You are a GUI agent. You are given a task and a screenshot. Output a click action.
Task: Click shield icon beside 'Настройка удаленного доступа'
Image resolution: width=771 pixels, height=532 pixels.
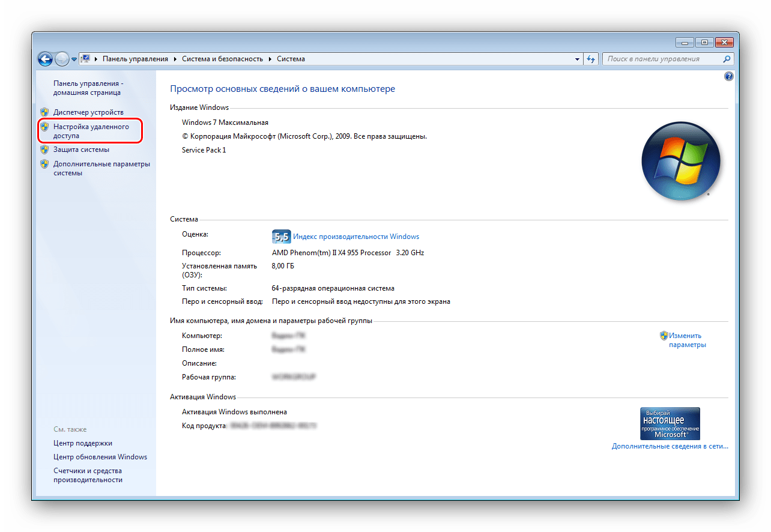coord(44,127)
